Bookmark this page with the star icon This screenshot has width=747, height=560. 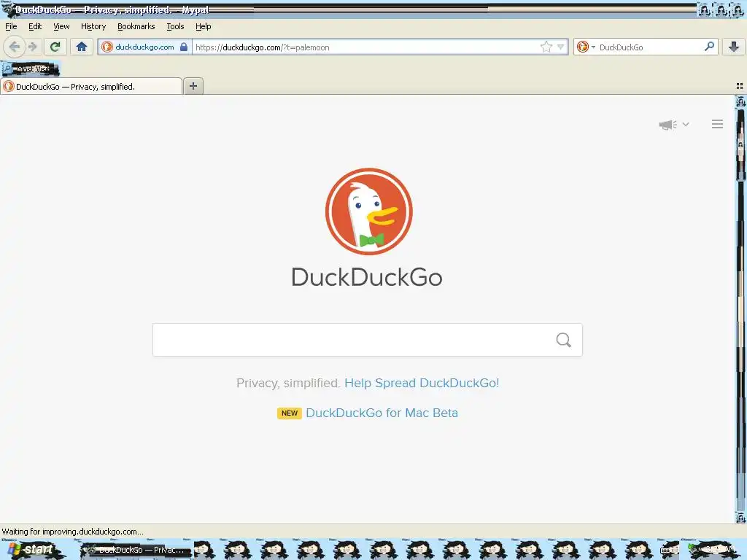tap(546, 47)
